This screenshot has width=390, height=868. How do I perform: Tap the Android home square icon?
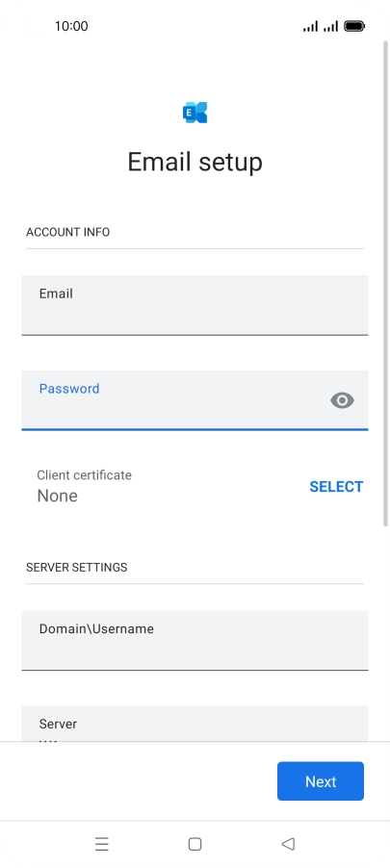(195, 844)
